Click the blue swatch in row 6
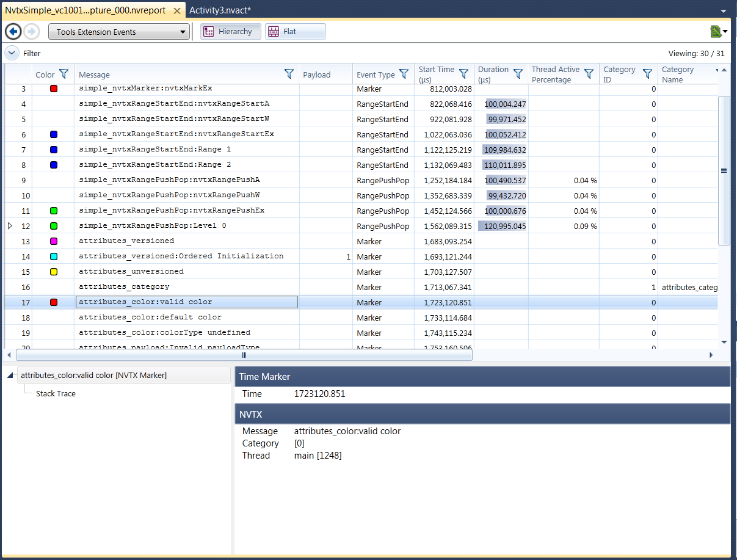 (54, 134)
